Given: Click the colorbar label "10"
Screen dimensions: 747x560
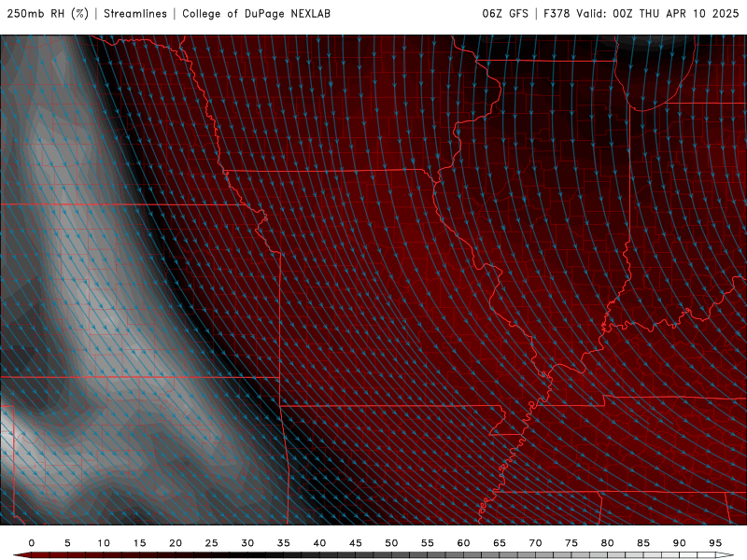Looking at the screenshot, I should 104,543.
